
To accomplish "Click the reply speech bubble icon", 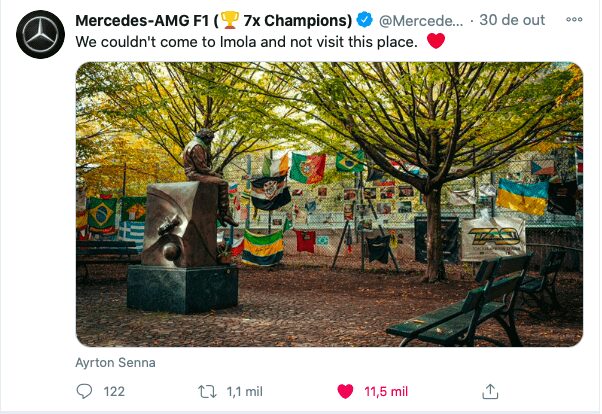I will click(84, 391).
